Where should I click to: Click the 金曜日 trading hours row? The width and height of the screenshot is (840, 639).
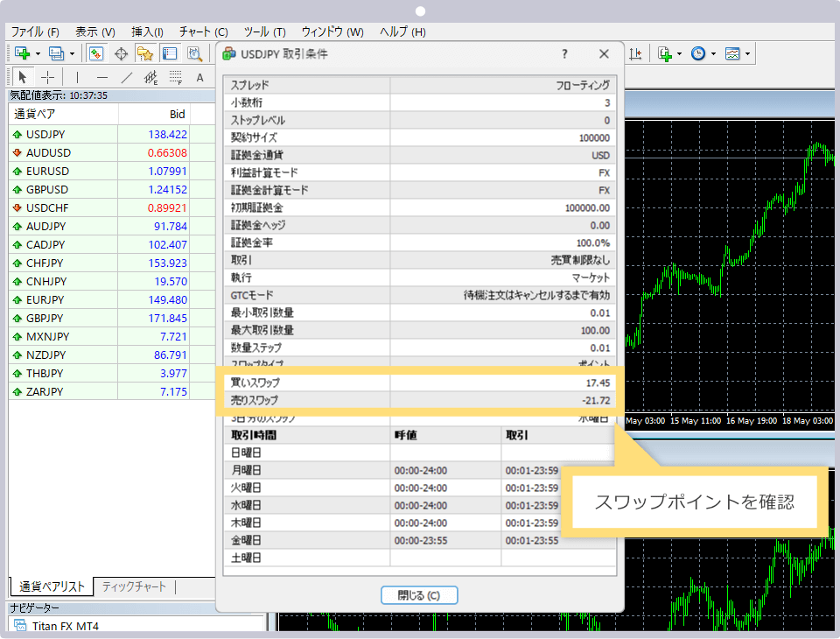[420, 540]
